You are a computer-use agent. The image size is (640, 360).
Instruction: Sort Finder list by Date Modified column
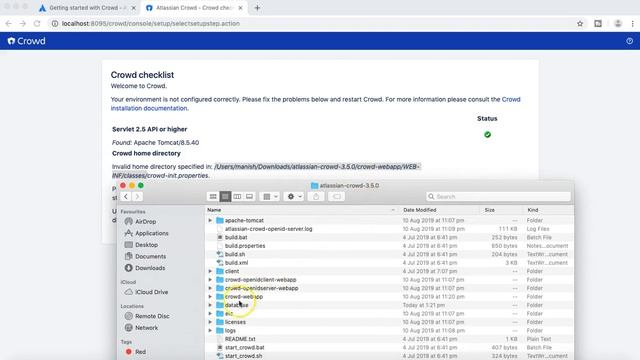tap(440, 210)
